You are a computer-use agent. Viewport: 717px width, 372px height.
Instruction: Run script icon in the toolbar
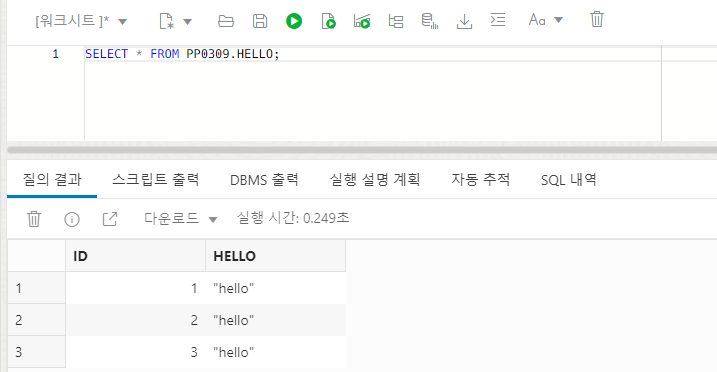[328, 21]
